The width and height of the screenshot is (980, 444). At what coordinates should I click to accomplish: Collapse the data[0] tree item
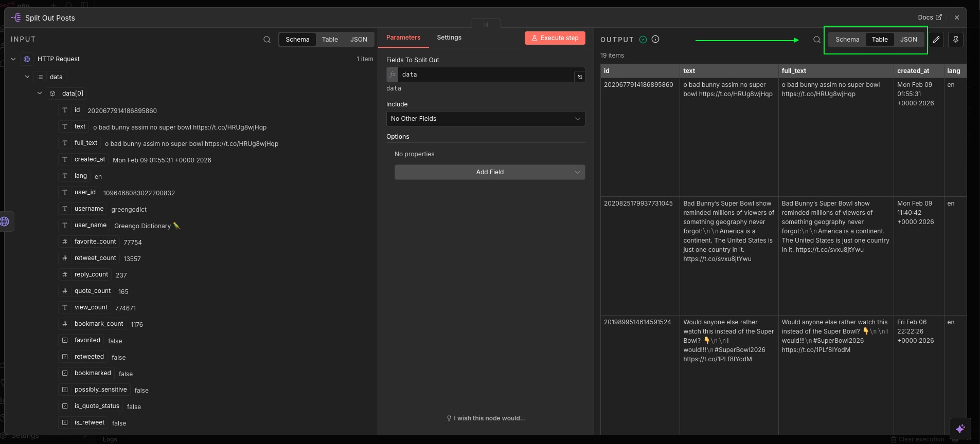tap(40, 94)
